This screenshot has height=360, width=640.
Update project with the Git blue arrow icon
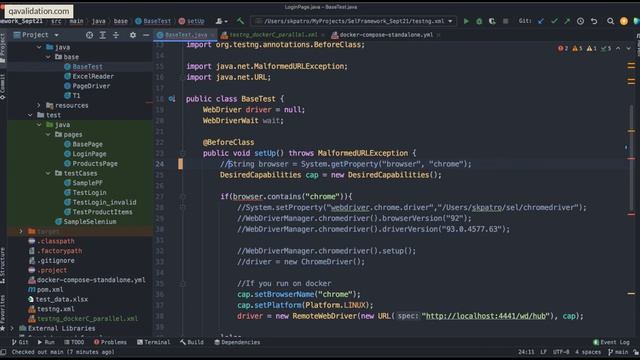(541, 21)
